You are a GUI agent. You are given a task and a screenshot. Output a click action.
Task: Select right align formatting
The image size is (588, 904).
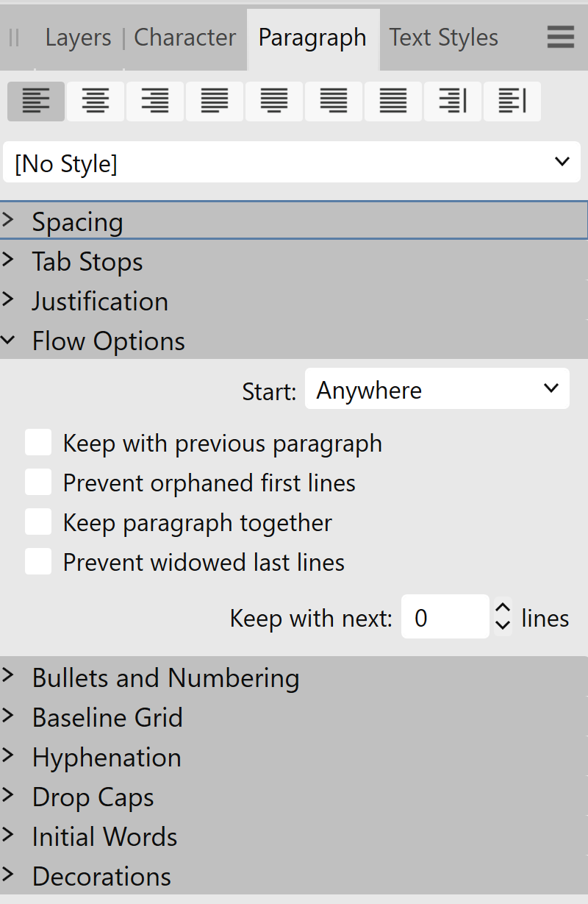[154, 102]
